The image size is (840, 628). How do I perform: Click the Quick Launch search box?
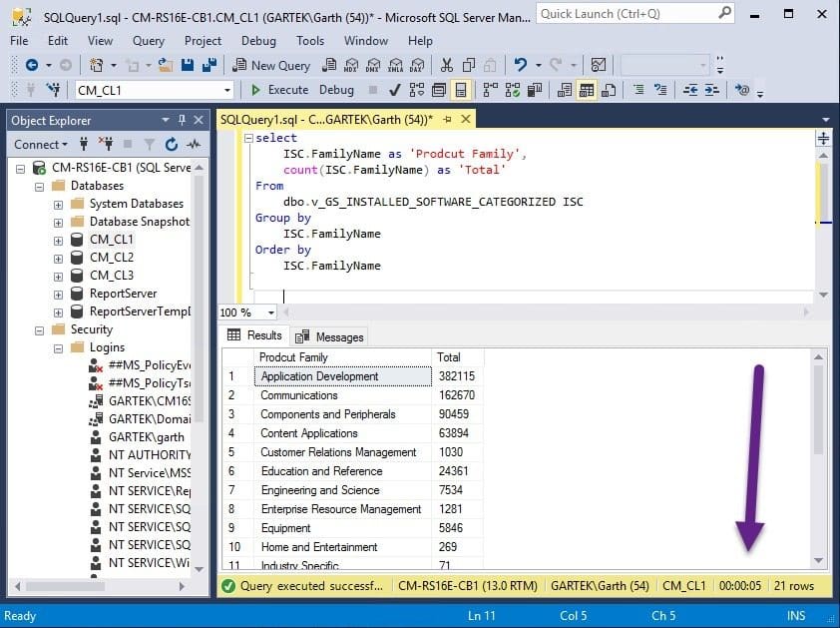pyautogui.click(x=634, y=14)
